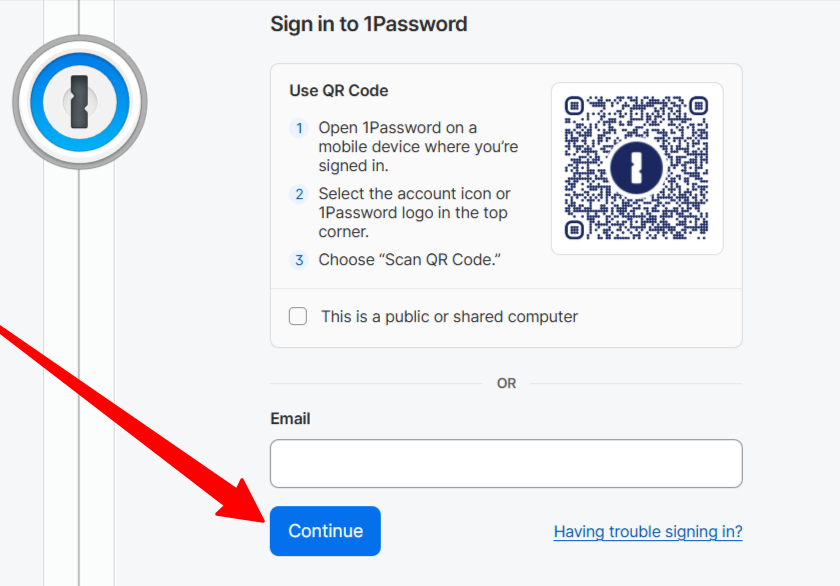This screenshot has width=840, height=586.
Task: Click the "Sign in to 1Password" heading
Action: pyautogui.click(x=369, y=24)
